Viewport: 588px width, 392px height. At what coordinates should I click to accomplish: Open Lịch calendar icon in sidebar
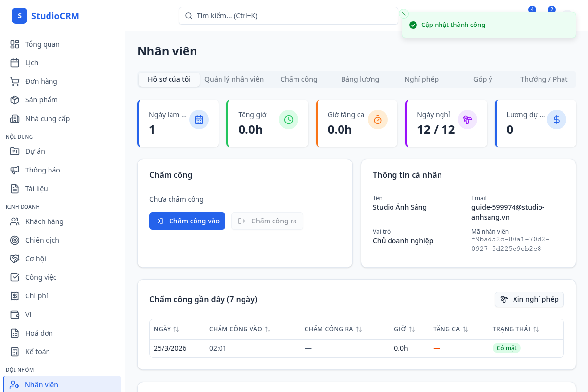pos(15,63)
